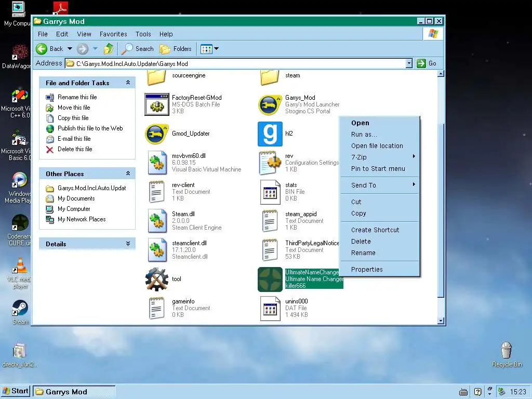This screenshot has width=532, height=399.
Task: Select the msvbvm60.dll file icon
Action: tap(157, 163)
